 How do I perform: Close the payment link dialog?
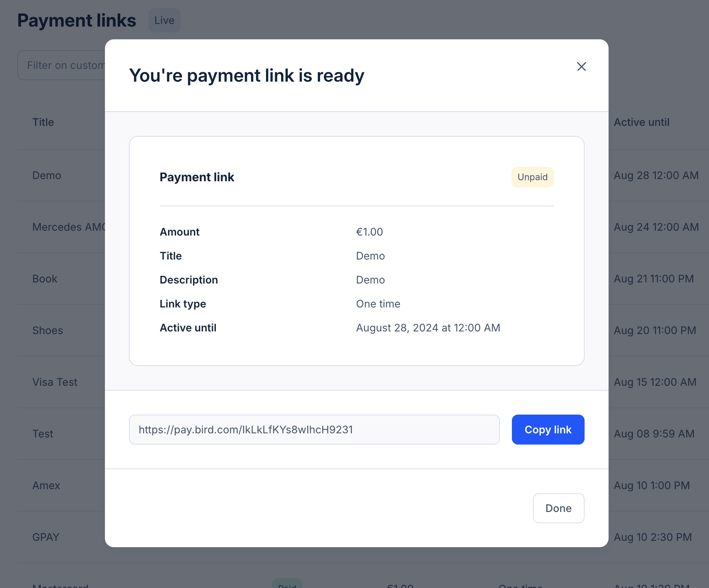click(x=581, y=67)
